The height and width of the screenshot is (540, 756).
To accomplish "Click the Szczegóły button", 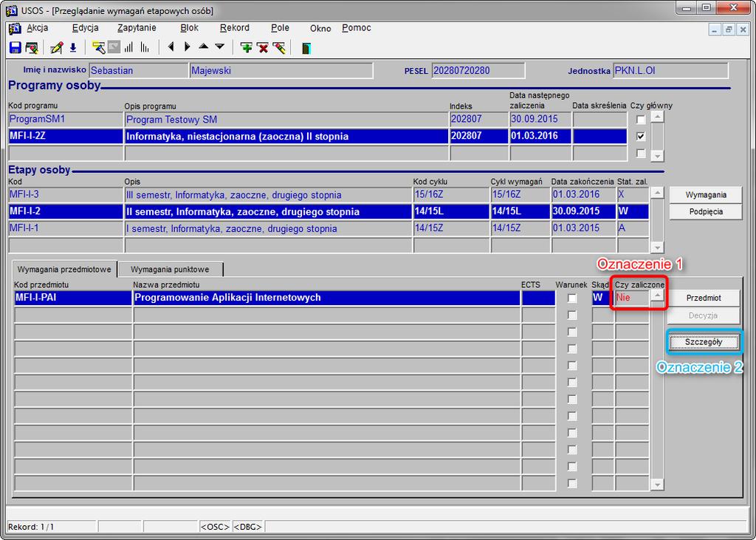I will click(704, 342).
